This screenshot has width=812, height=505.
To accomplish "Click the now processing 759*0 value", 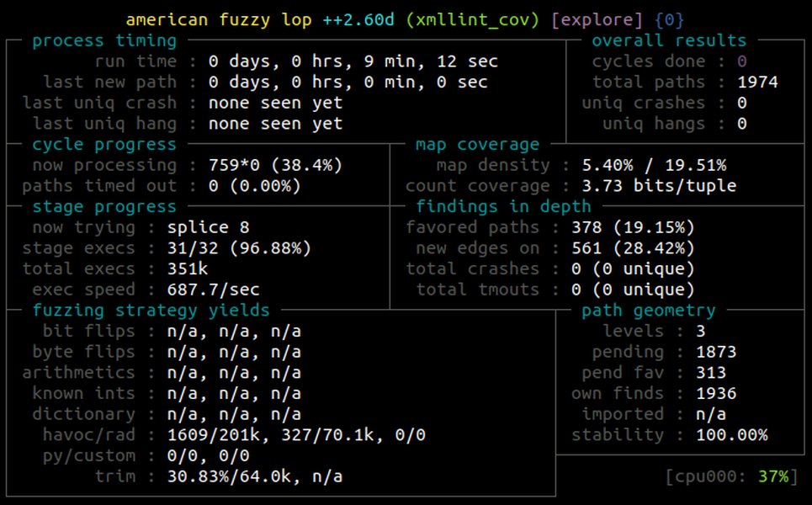I will 275,165.
